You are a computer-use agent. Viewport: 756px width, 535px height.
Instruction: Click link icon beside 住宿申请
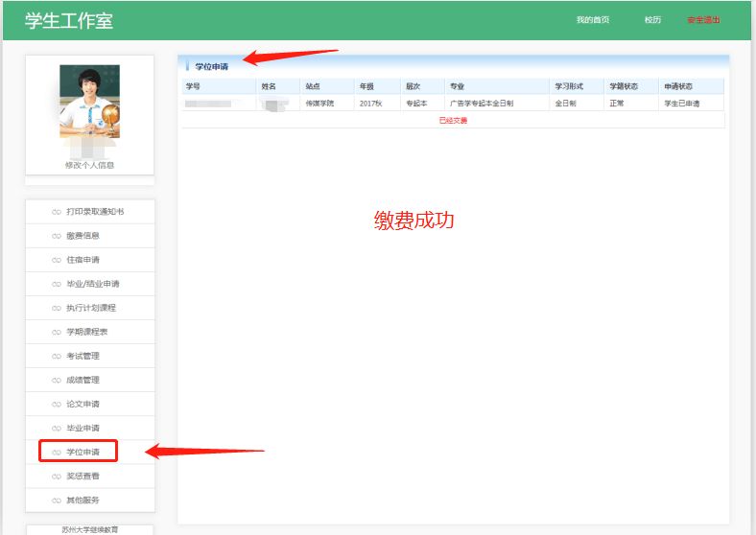57,260
